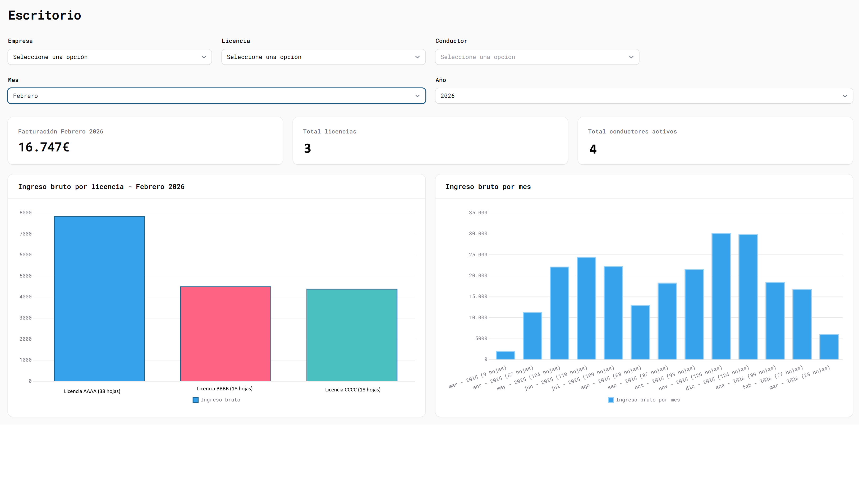Click the mar - 2025 smallest monthly bar

(505, 355)
